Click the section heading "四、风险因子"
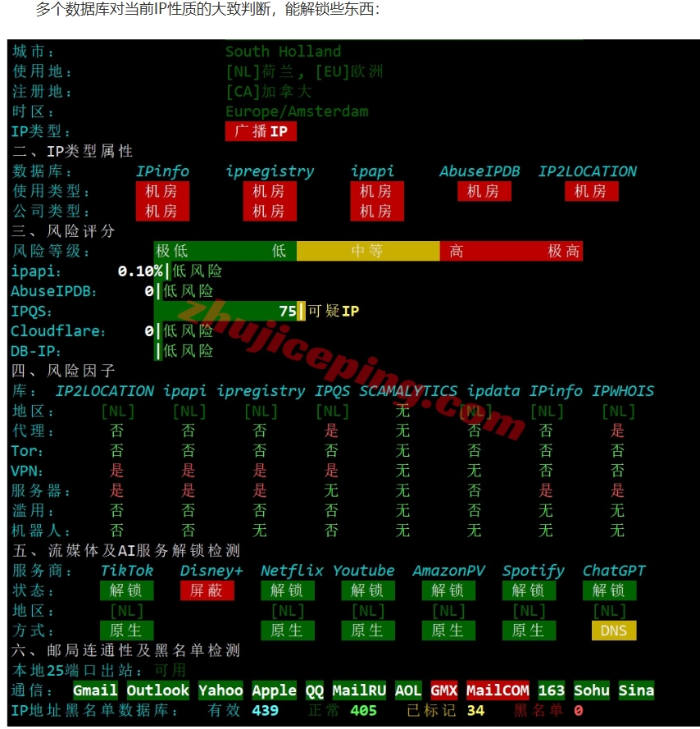700x729 pixels. tap(64, 371)
